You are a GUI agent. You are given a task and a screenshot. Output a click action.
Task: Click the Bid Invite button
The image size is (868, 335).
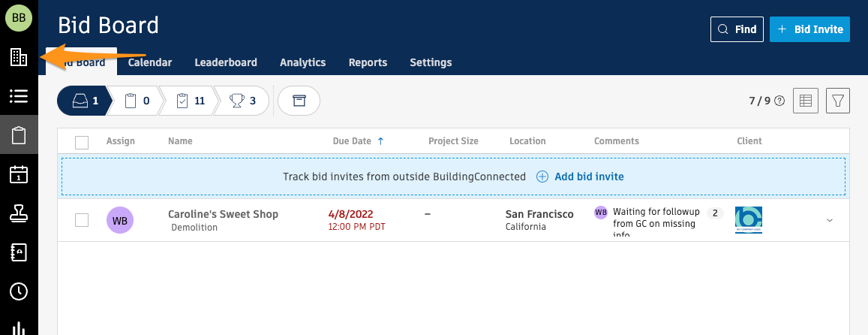pos(809,29)
